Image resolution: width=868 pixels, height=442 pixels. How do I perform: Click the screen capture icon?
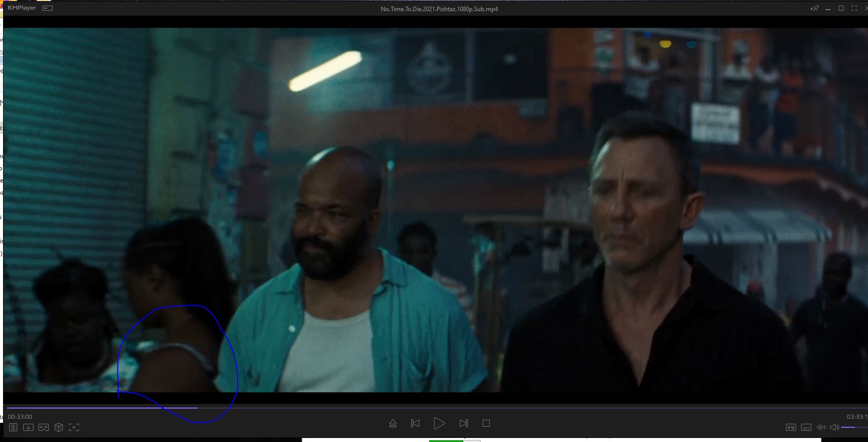[x=74, y=427]
